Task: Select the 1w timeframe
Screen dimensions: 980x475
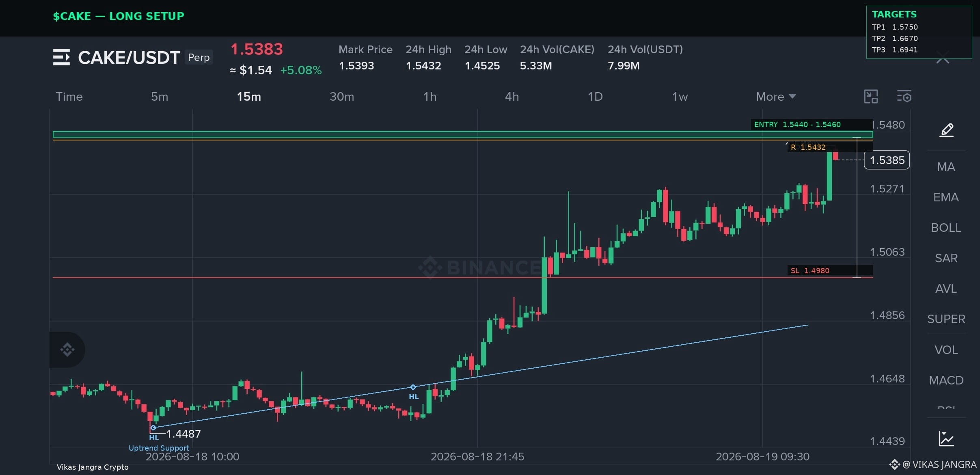Action: pyautogui.click(x=680, y=97)
